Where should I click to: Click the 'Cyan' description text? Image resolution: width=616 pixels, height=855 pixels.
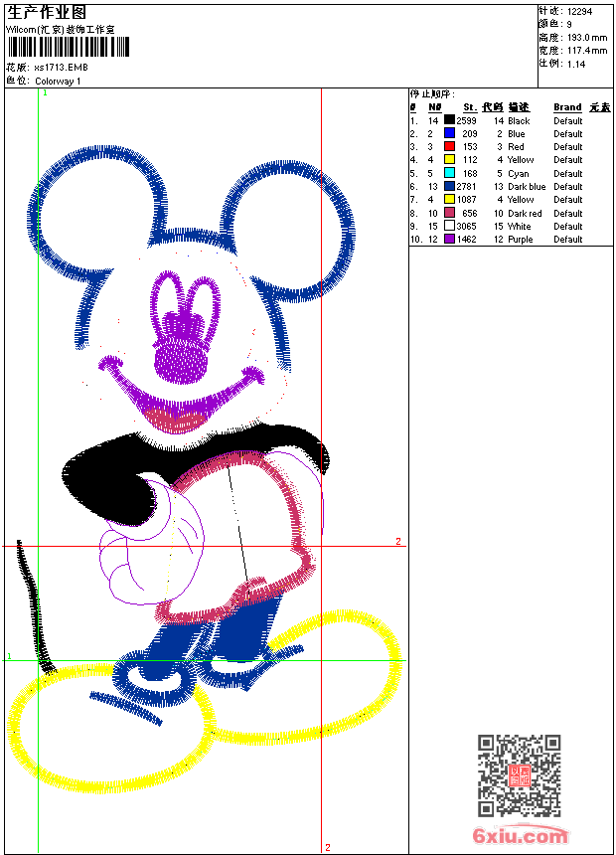[x=519, y=173]
